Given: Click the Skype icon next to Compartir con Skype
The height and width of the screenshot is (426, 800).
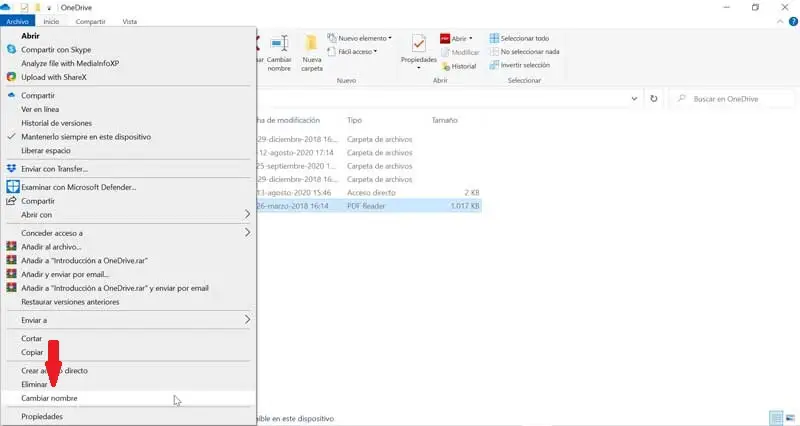Looking at the screenshot, I should [11, 49].
